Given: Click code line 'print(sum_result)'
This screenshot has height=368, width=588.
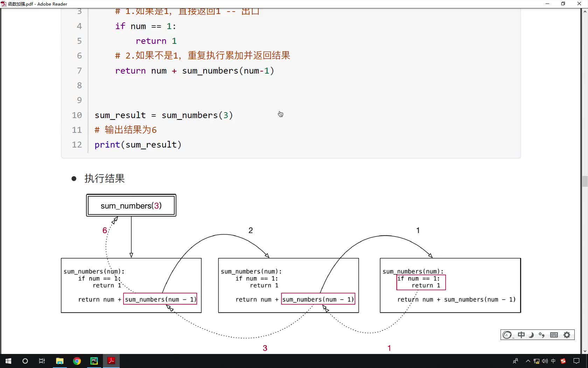Looking at the screenshot, I should point(138,145).
